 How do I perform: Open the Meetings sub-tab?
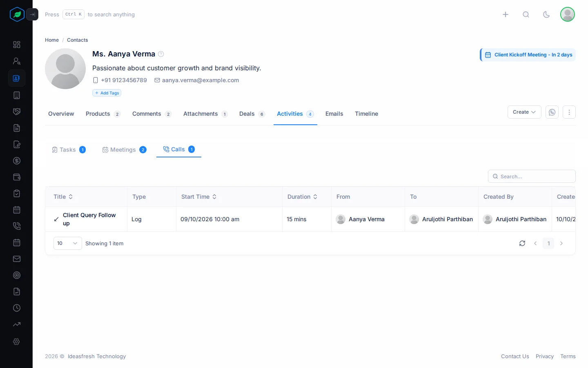pos(124,150)
